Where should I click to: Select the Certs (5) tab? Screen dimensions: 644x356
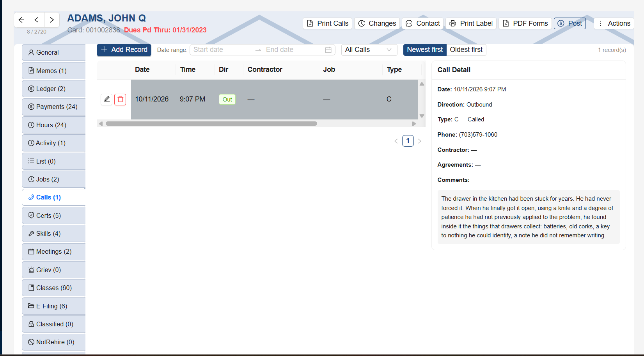pyautogui.click(x=53, y=215)
